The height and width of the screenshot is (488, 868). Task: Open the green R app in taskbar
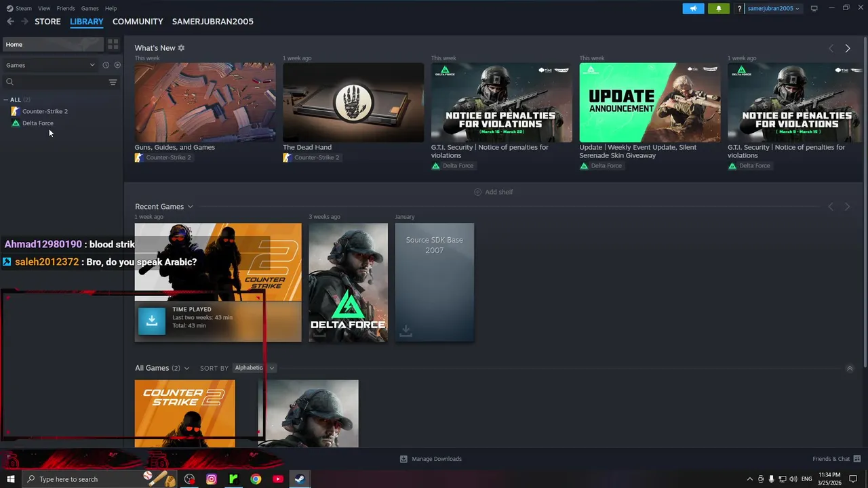(x=233, y=479)
